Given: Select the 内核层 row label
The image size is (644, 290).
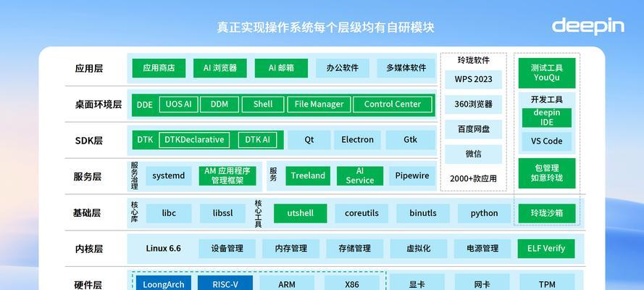Looking at the screenshot, I should click(x=88, y=249).
